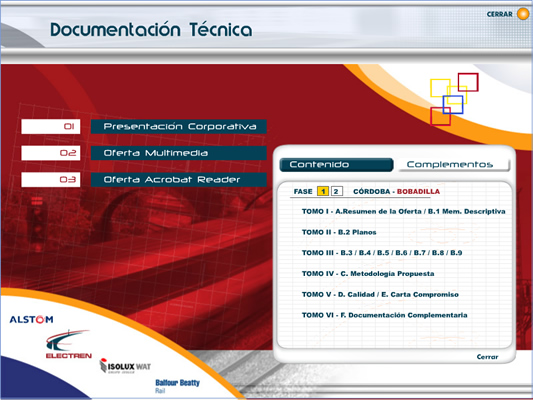Select the 02 number box
The width and height of the screenshot is (533, 400).
(51, 153)
